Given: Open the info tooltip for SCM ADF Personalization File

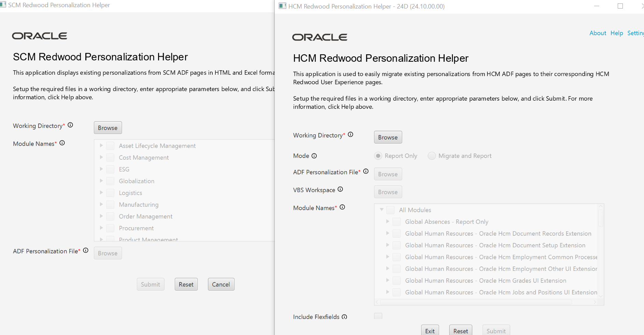Looking at the screenshot, I should (86, 250).
